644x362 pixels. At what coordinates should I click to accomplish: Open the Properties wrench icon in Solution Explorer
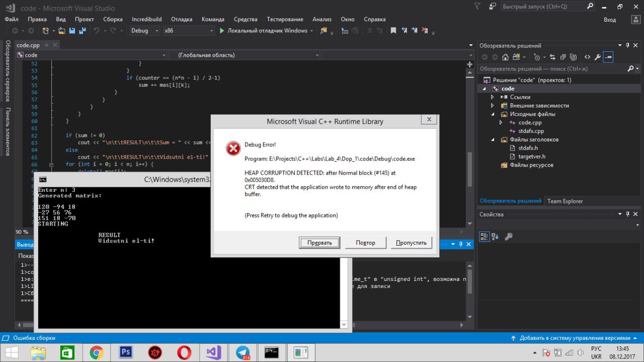597,57
